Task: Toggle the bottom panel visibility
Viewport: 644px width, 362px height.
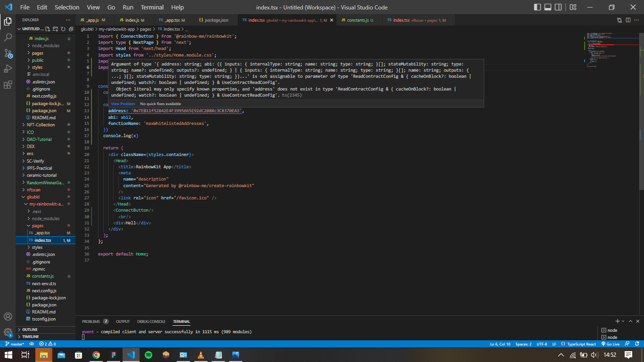Action: pos(549,7)
